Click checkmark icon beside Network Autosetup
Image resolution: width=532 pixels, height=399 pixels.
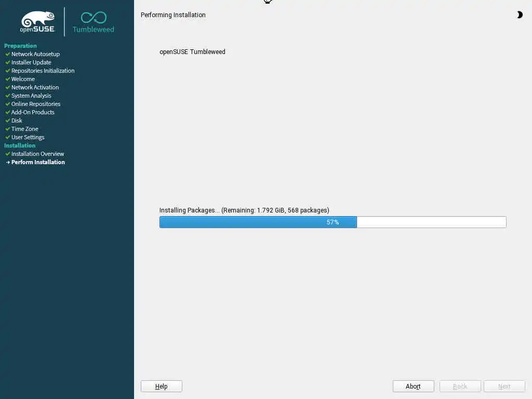coord(7,54)
